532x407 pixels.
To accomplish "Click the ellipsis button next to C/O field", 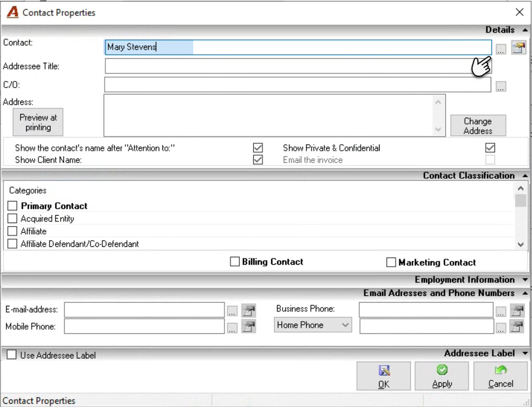I will 501,86.
